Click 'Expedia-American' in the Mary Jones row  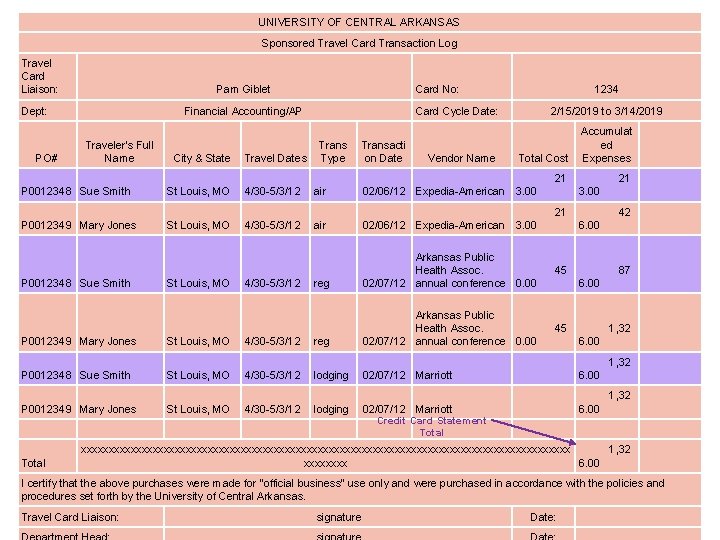pos(461,219)
